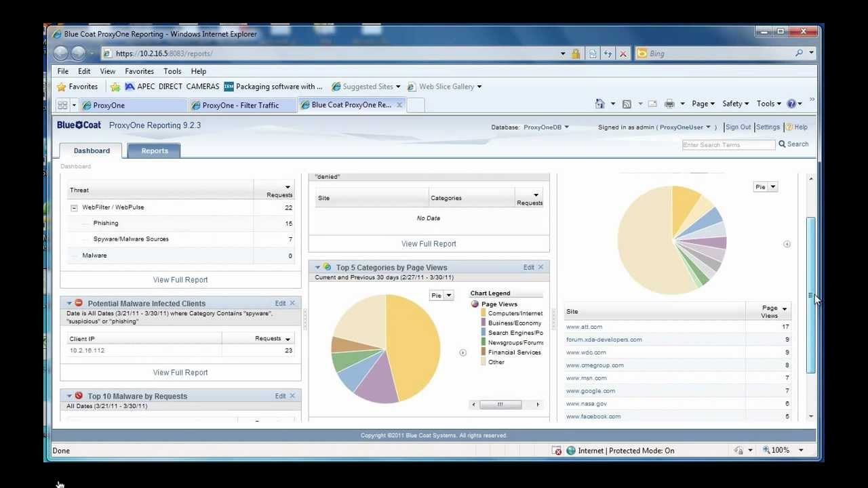
Task: Close the Blue Coat ProxyOne Reporting tab
Action: [399, 104]
